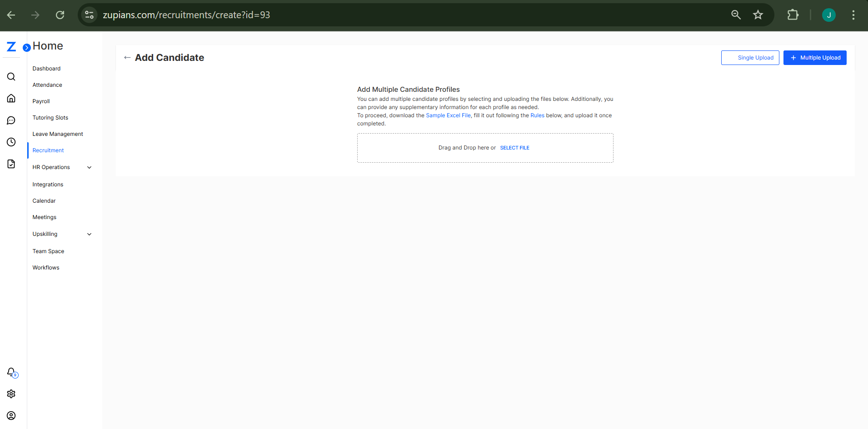868x429 pixels.
Task: Click the Zupians Z logo
Action: pyautogui.click(x=11, y=46)
